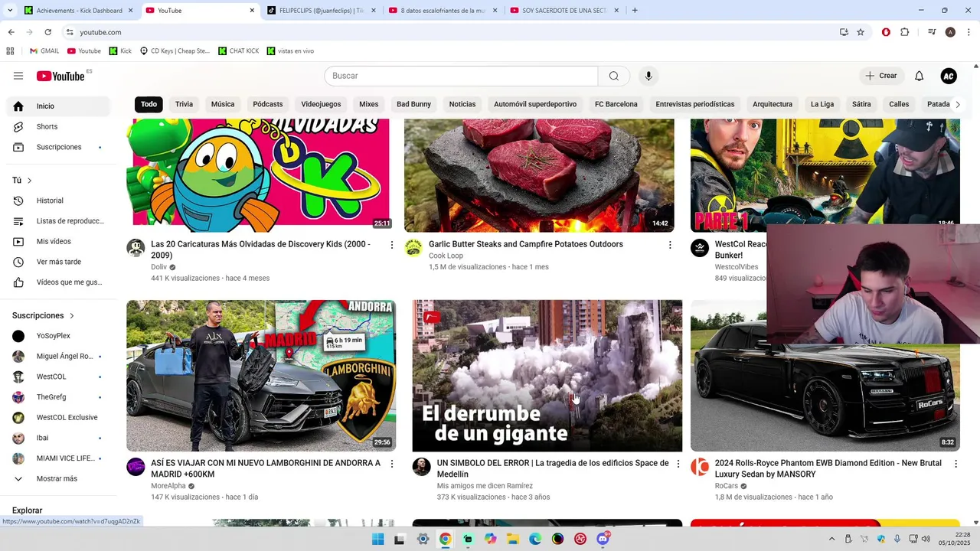Open more options for the Discovery Kids video

click(x=392, y=245)
